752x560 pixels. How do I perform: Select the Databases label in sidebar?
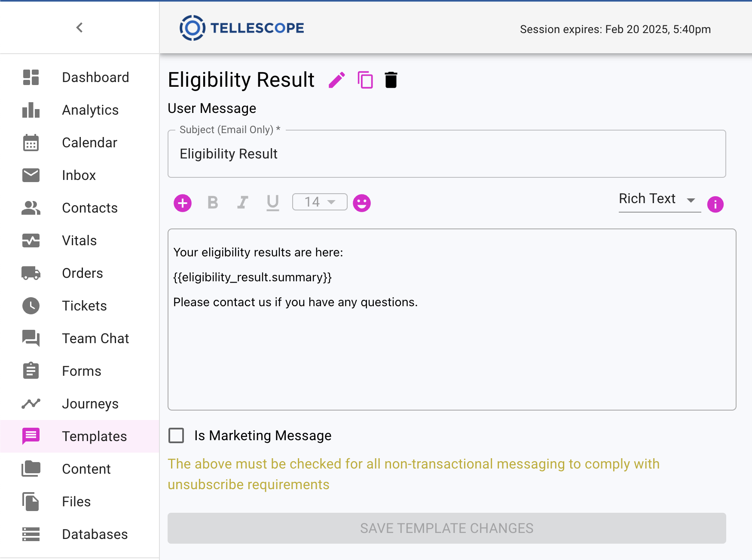(95, 534)
